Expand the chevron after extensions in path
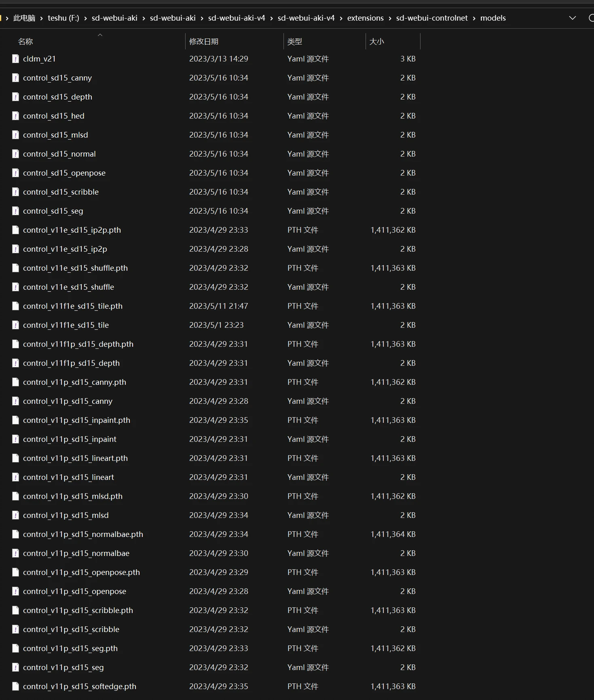594x700 pixels. [390, 18]
